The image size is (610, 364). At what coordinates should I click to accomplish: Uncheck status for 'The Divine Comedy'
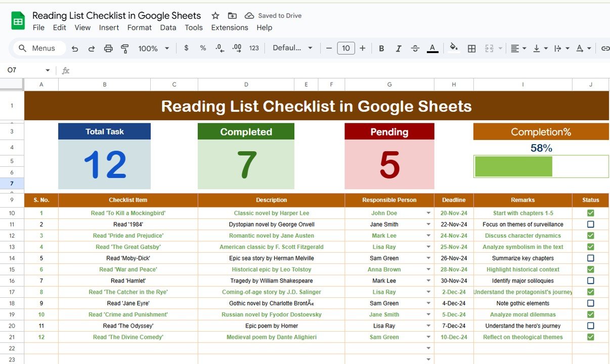tap(590, 337)
